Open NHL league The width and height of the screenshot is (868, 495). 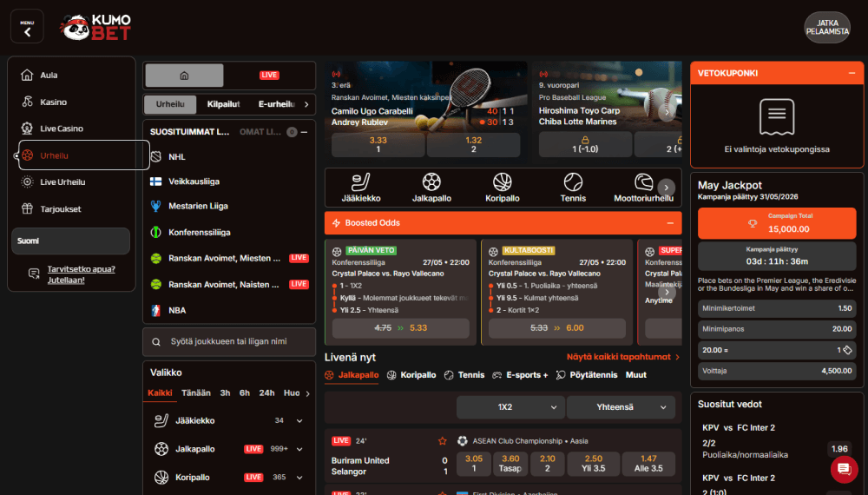[229, 156]
